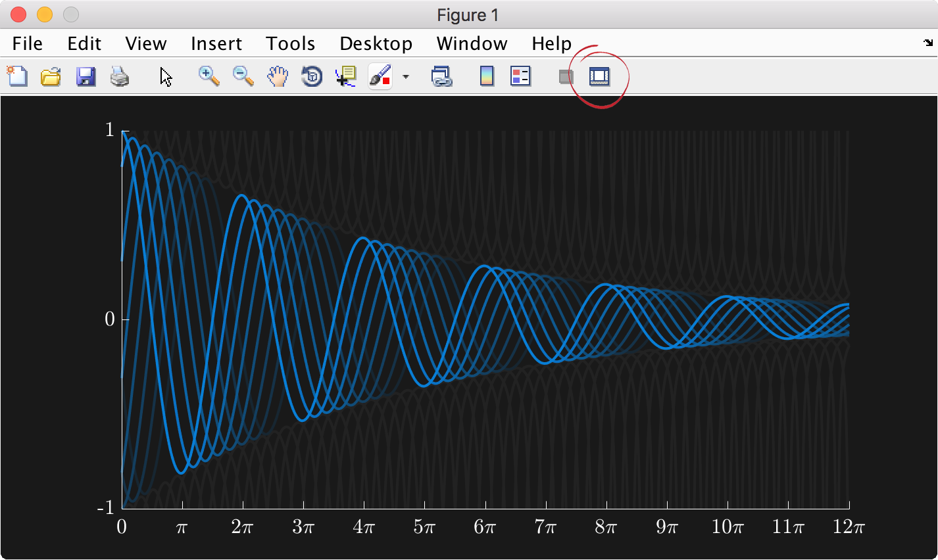The width and height of the screenshot is (938, 560).
Task: Toggle the Brush/Select Data tool
Action: point(380,76)
